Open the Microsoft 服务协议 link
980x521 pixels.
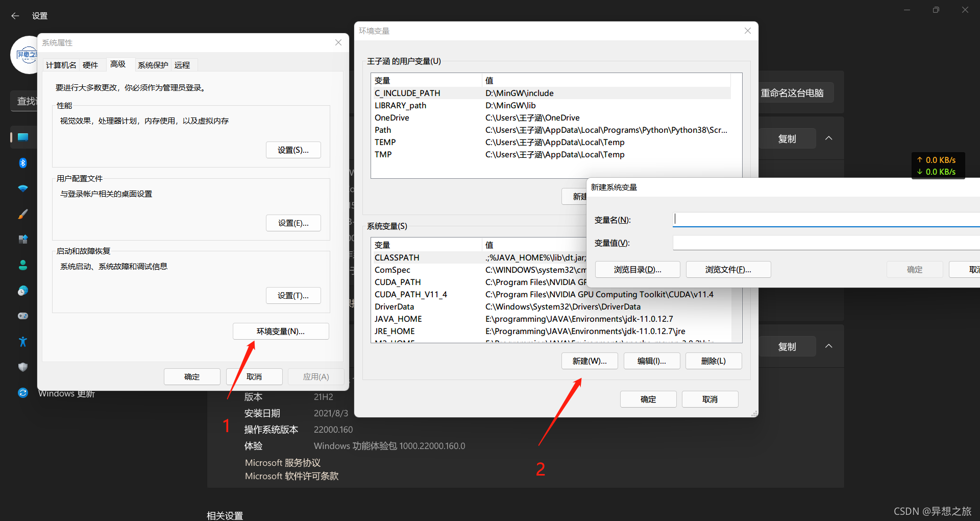(x=283, y=463)
